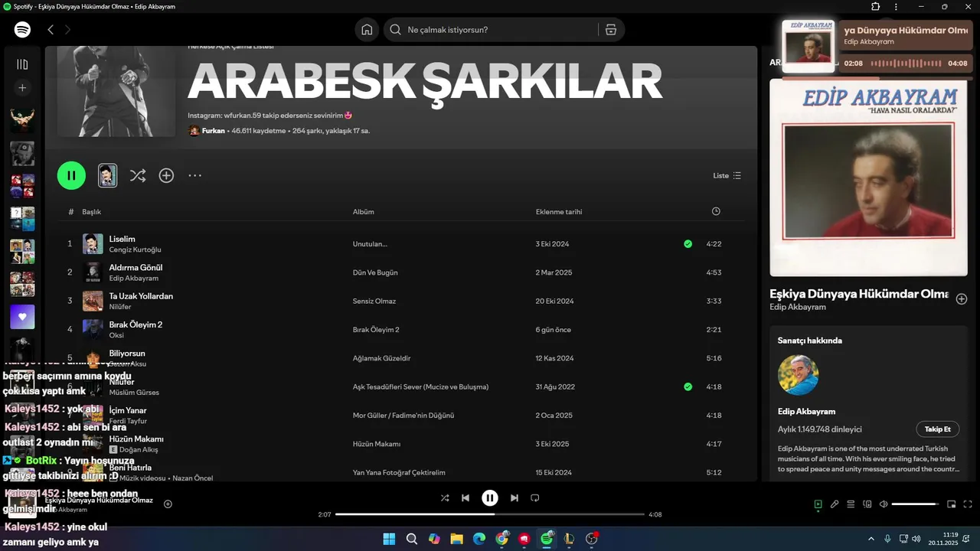Screen dimensions: 980x551
Task: Add the playlist to Your Library
Action: tap(166, 175)
